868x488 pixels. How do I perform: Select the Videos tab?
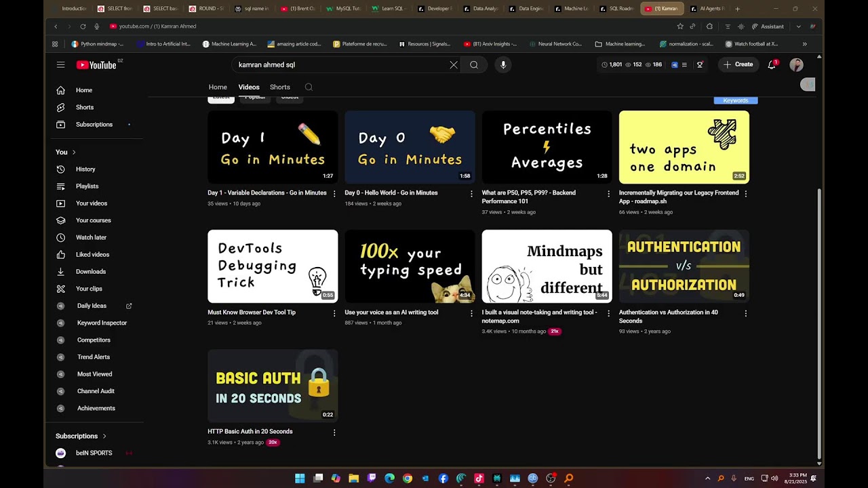click(x=249, y=87)
